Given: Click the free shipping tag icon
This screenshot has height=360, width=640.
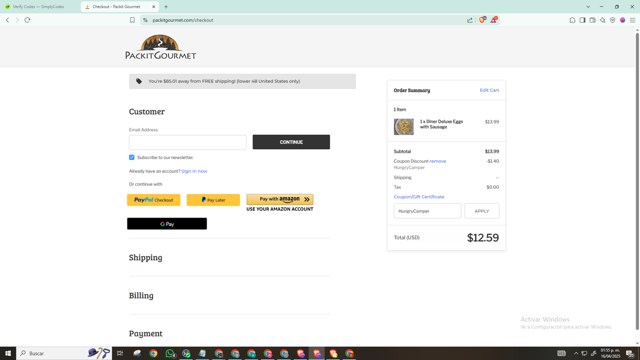Looking at the screenshot, I should [x=139, y=81].
